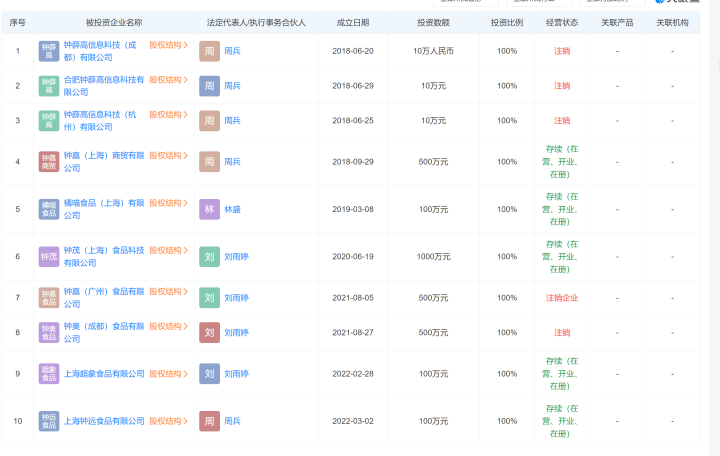Select the date 2019-03-08 cell
720x456 pixels.
pyautogui.click(x=353, y=209)
